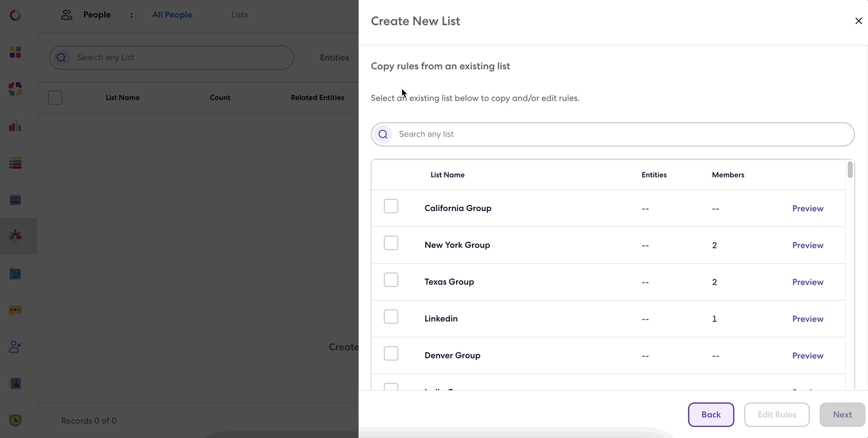Toggle the select-all checkbox beside List Name
This screenshot has width=868, height=438.
[55, 98]
